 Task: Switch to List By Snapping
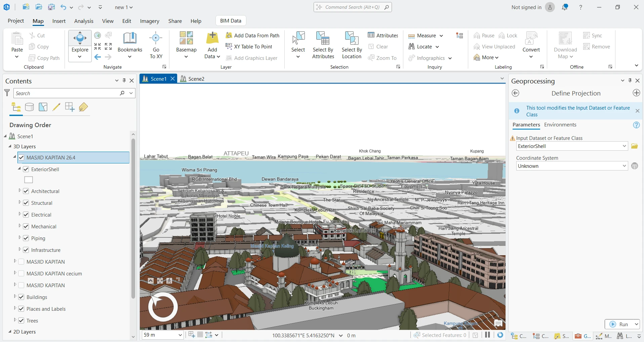tap(70, 107)
